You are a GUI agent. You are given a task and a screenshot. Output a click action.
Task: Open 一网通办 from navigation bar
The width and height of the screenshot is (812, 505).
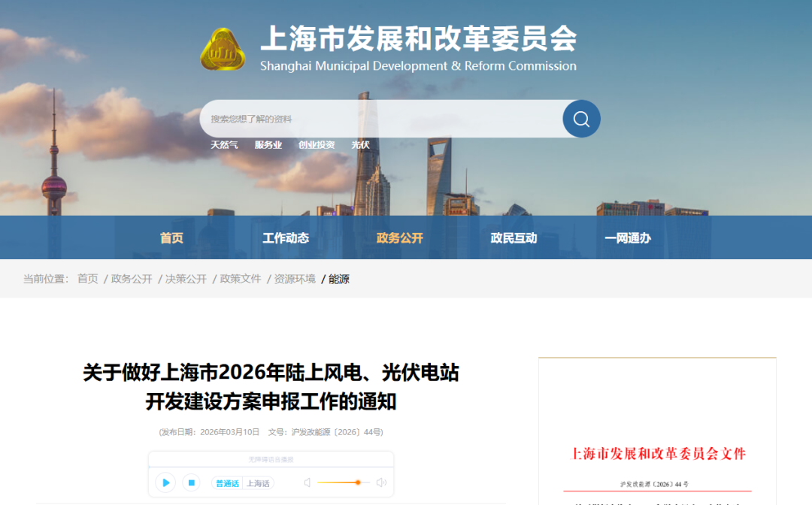click(x=628, y=238)
